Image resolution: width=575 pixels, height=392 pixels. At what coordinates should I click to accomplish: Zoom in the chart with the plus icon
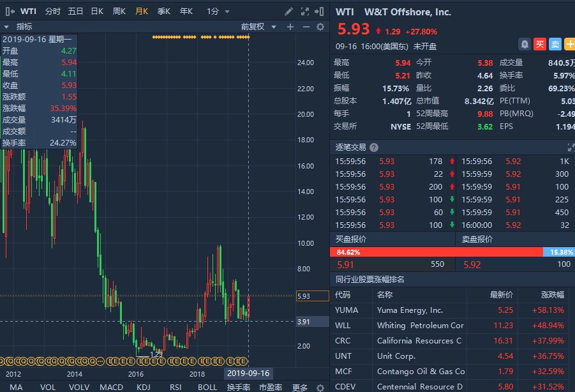(290, 27)
